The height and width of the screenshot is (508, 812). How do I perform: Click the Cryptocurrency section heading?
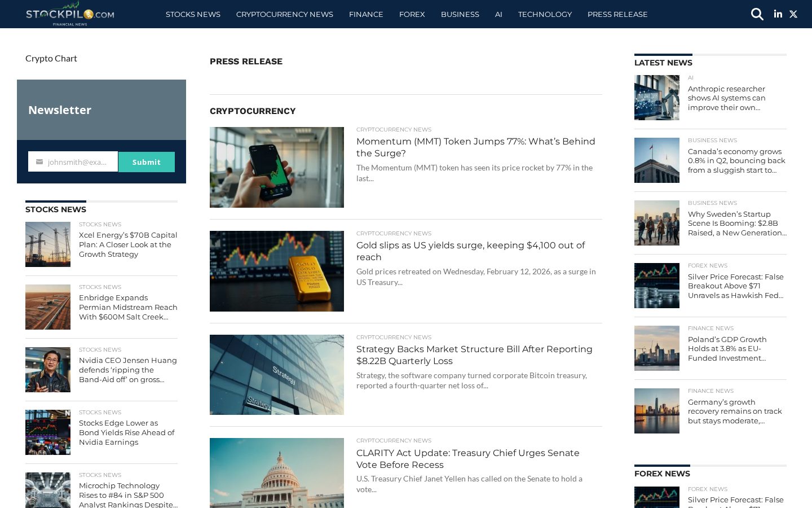click(253, 111)
